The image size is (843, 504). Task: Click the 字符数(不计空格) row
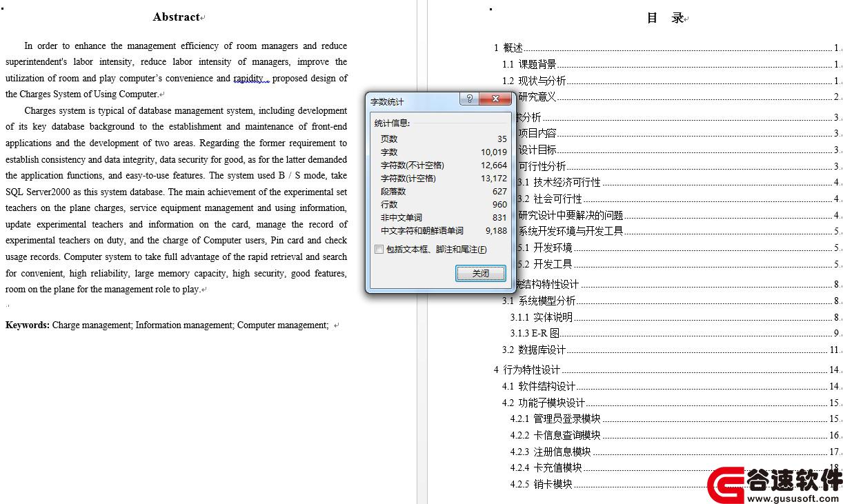coord(444,165)
